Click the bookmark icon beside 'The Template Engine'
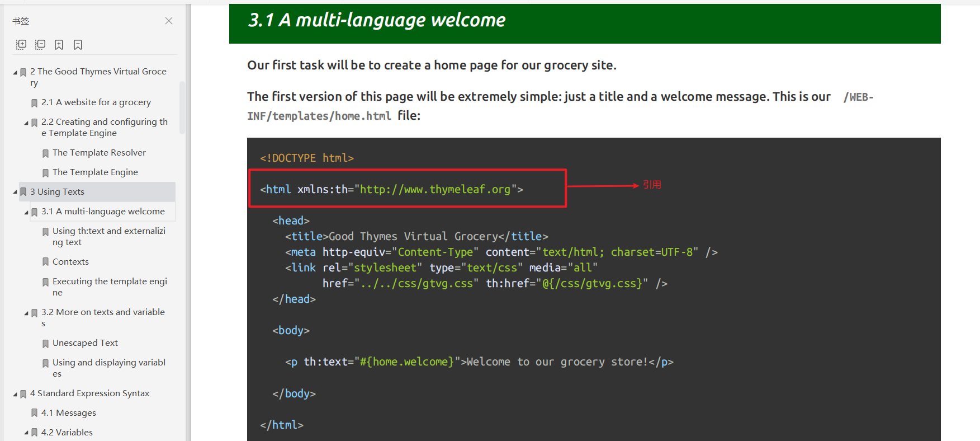 click(46, 173)
